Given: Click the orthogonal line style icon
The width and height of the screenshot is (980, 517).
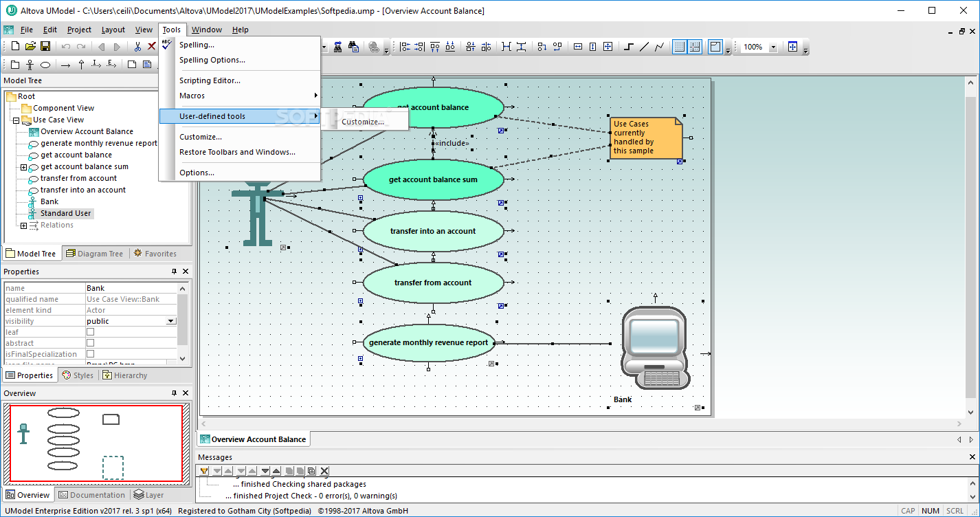Looking at the screenshot, I should click(629, 47).
